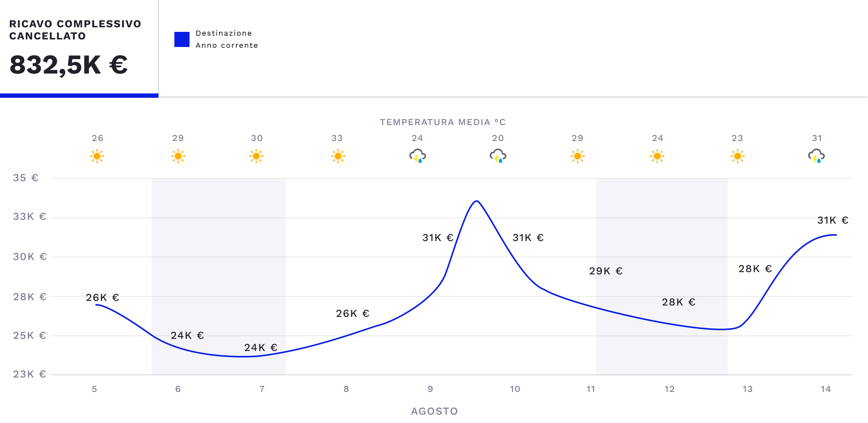Image resolution: width=868 pixels, height=423 pixels.
Task: Click the sun icon above day 5
Action: click(97, 156)
